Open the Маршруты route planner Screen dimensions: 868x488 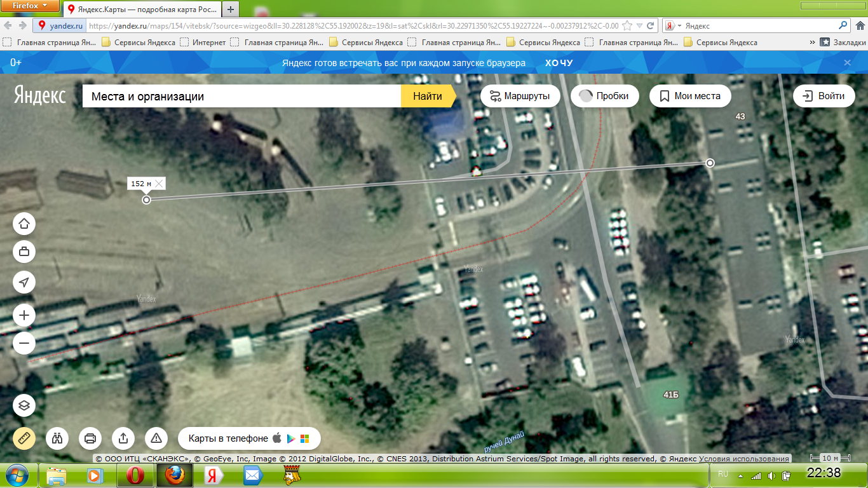tap(520, 96)
